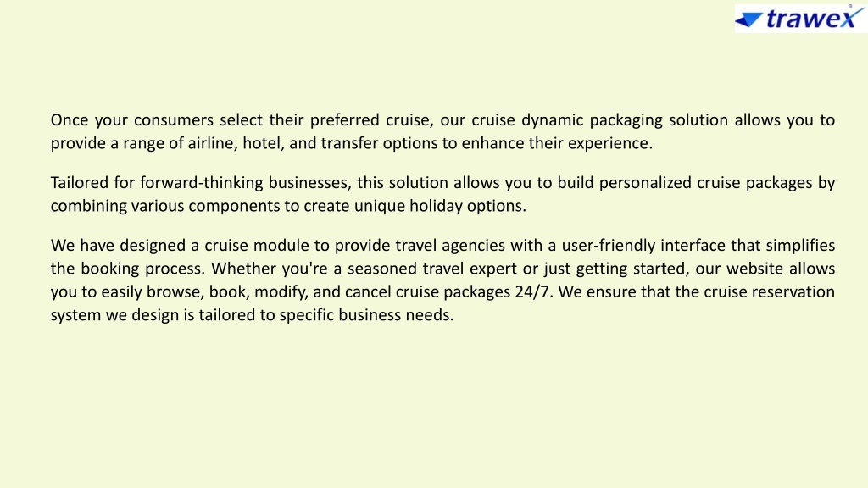Screen dimensions: 868x488
Task: Select the paragraph starting 'Once your consumers'
Action: (x=442, y=131)
